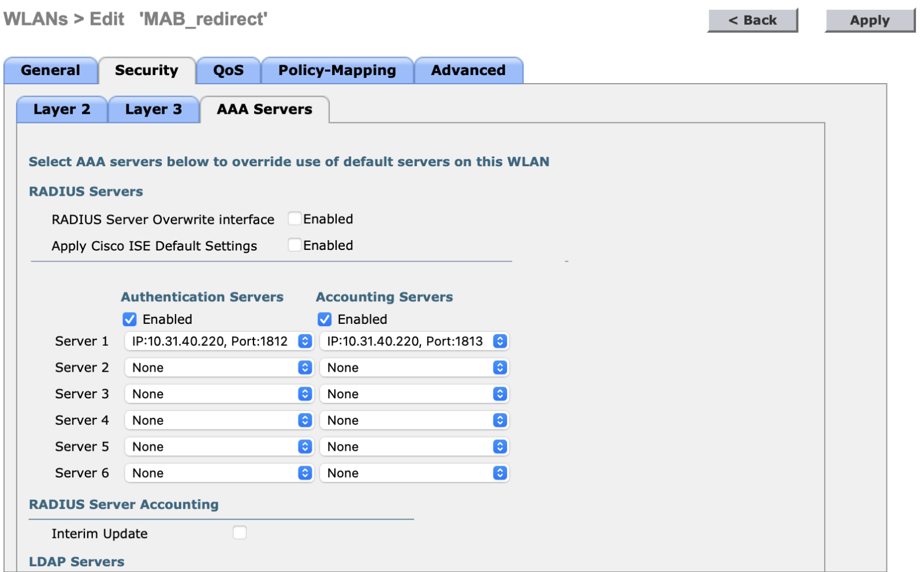
Task: Open Server 6 accounting server dropdown
Action: click(x=414, y=473)
